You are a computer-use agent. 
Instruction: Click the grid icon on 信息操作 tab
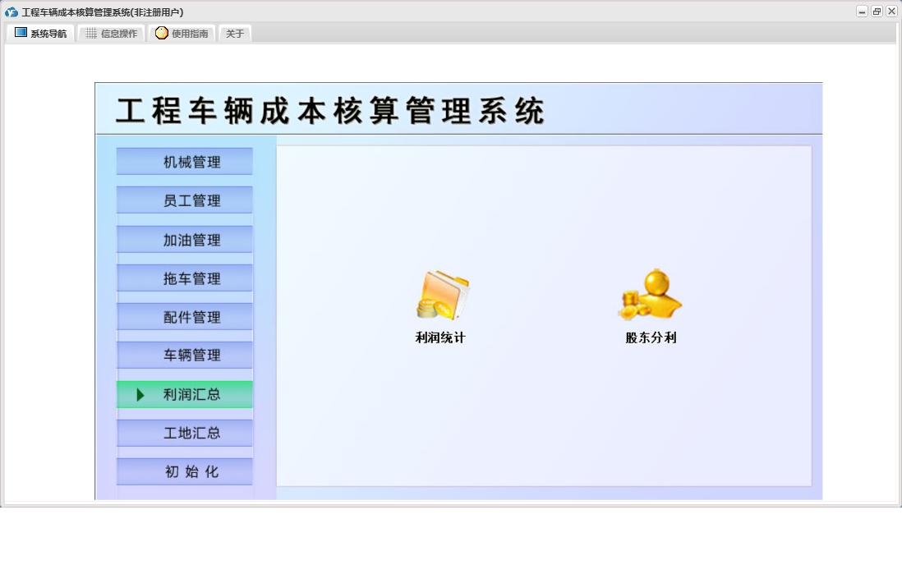pyautogui.click(x=91, y=34)
